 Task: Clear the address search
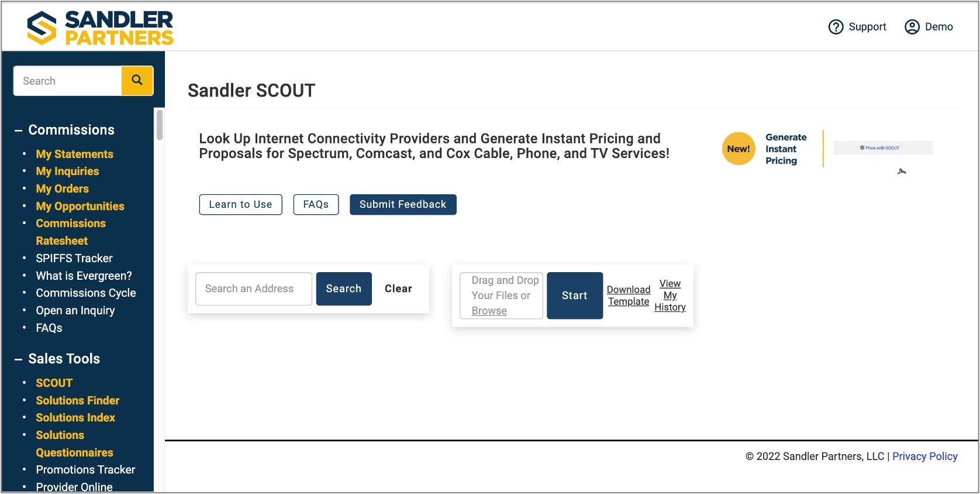pos(398,289)
